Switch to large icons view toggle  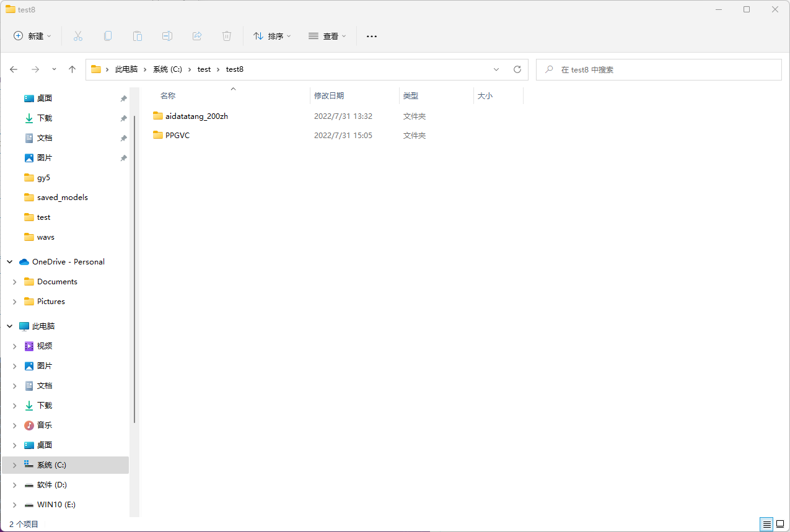(x=781, y=524)
